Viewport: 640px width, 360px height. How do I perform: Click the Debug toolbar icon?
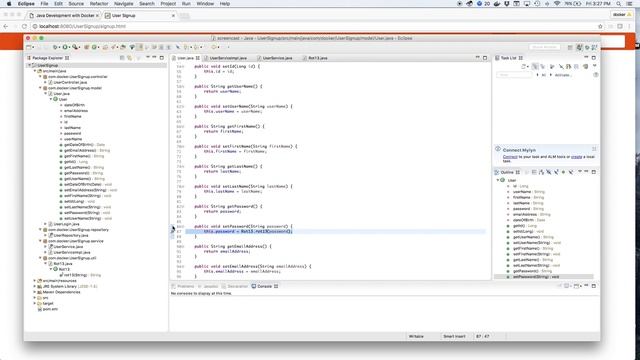tap(55, 47)
